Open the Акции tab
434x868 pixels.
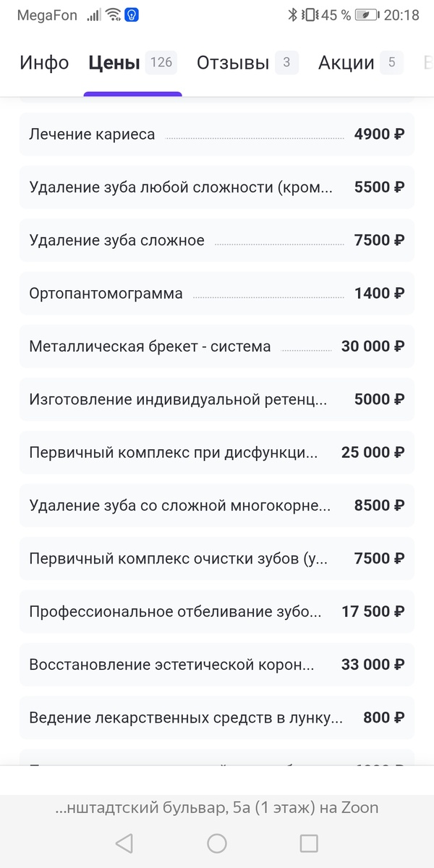point(345,63)
